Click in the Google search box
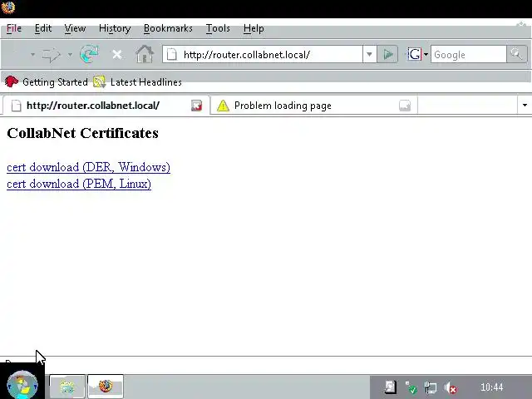The height and width of the screenshot is (399, 532). 469,54
